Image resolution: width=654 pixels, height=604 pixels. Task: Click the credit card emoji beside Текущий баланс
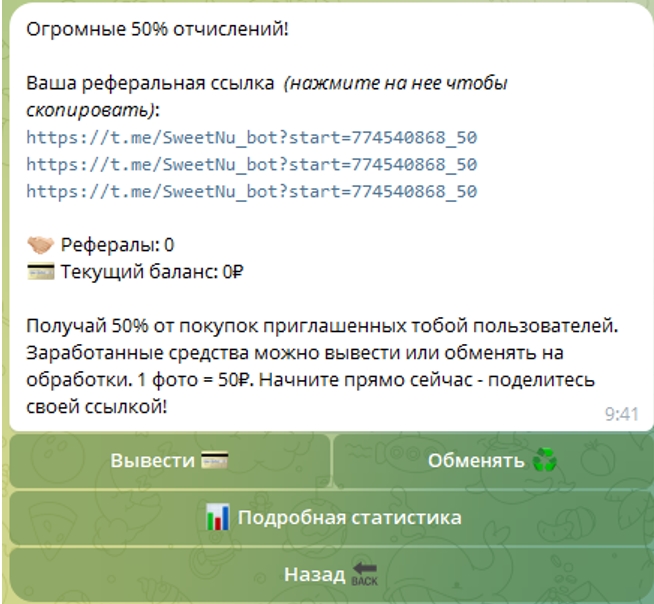[40, 272]
